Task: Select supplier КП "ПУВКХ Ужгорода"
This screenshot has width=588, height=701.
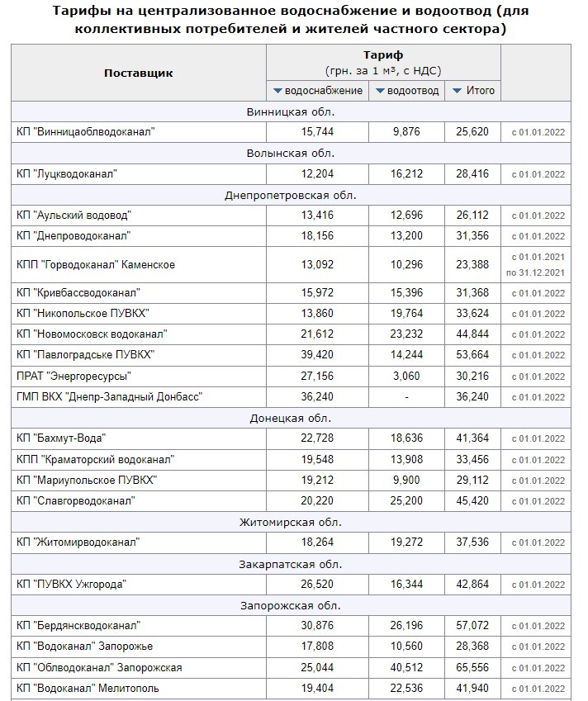Action: click(71, 585)
